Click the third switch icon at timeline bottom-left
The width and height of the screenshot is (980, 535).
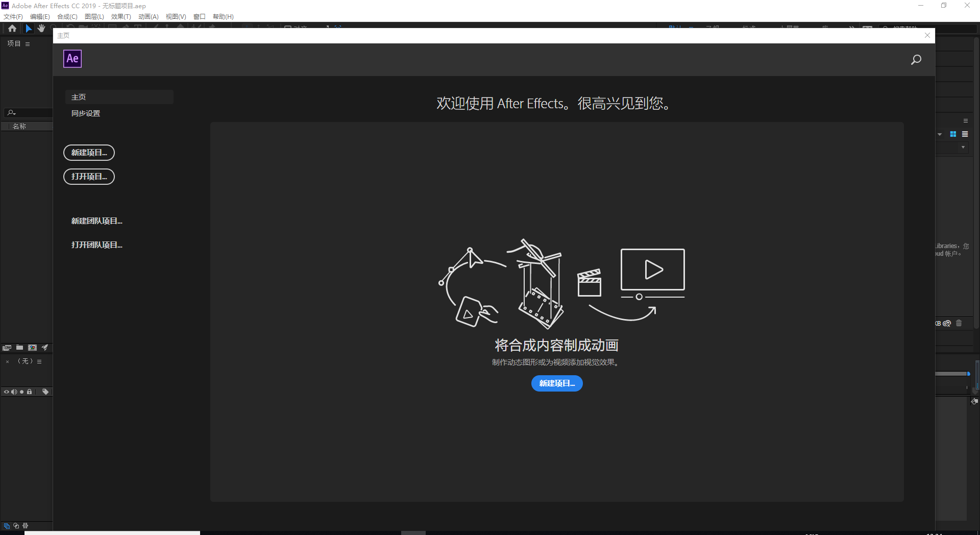[x=26, y=526]
